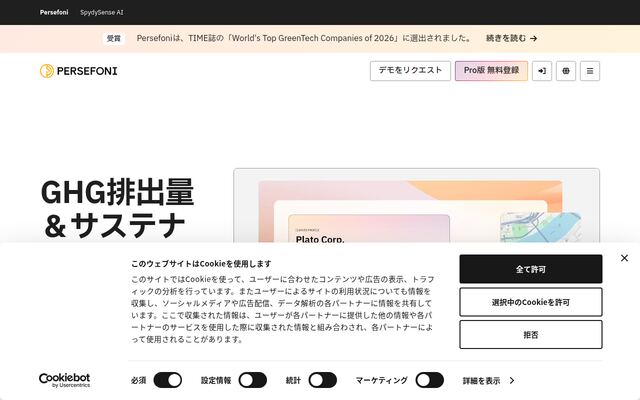Click the TIME GreenTech announcement text

304,38
